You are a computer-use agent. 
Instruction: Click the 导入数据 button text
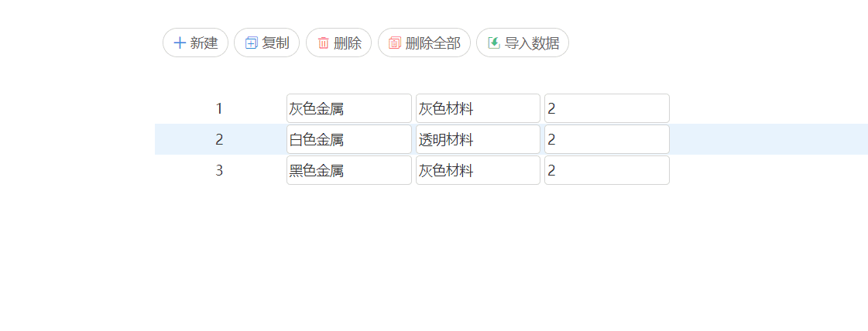pyautogui.click(x=532, y=43)
